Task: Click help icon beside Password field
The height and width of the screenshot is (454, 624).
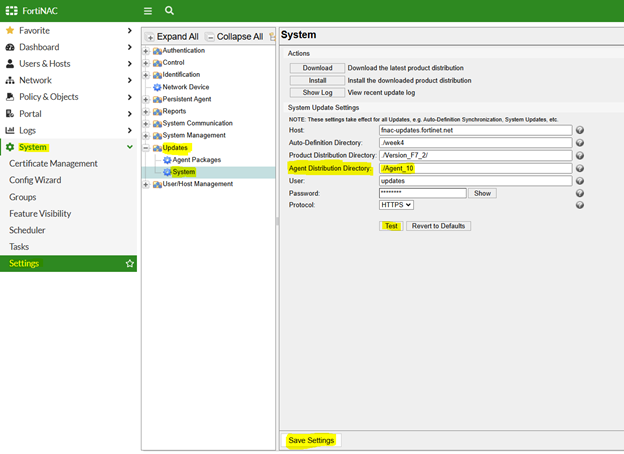Action: [580, 193]
